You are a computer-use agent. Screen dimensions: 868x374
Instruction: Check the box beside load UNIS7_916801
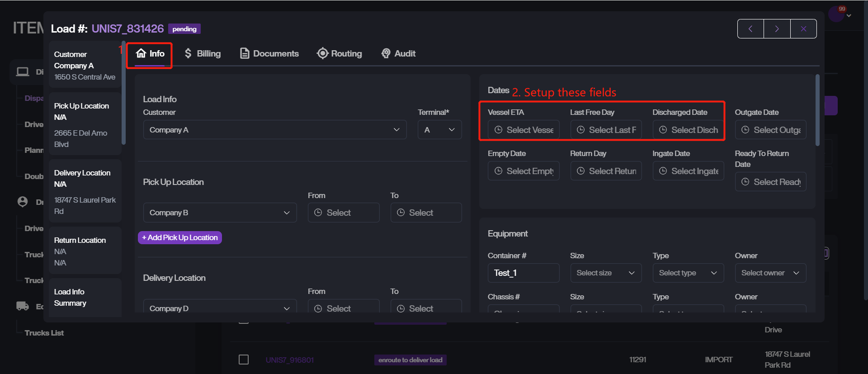(x=244, y=360)
